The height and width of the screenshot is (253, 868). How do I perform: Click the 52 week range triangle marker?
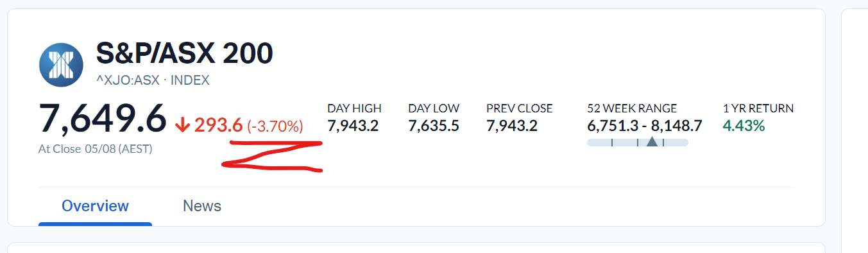click(652, 141)
